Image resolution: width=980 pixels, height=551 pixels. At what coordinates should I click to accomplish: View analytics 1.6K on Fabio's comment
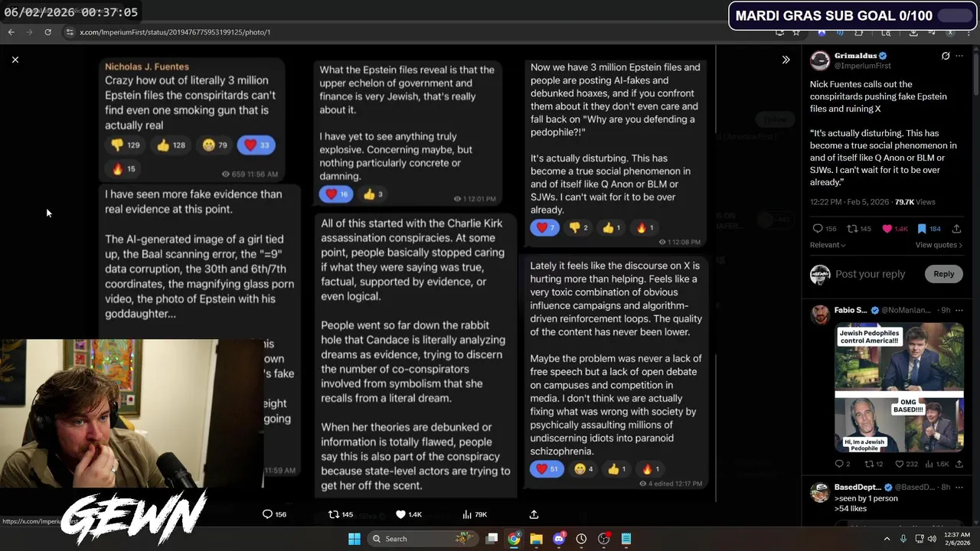pyautogui.click(x=939, y=464)
